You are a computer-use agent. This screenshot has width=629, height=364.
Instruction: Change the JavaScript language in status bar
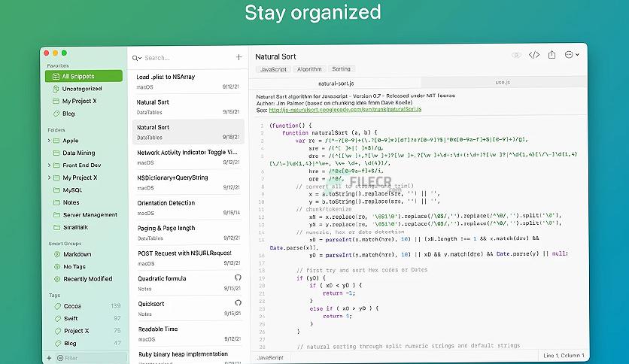point(270,357)
